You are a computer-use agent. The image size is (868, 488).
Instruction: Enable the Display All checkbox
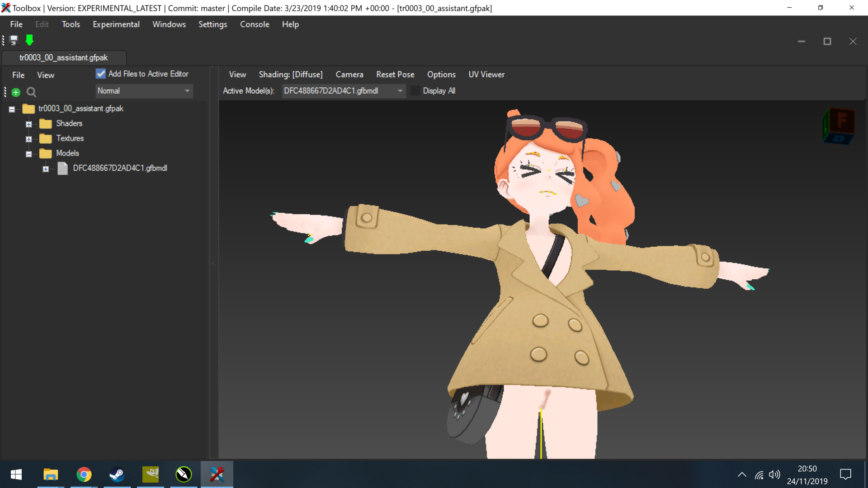click(415, 91)
